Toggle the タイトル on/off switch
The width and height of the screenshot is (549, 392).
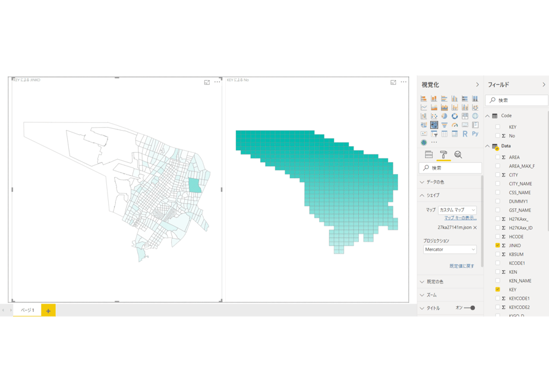click(x=469, y=308)
